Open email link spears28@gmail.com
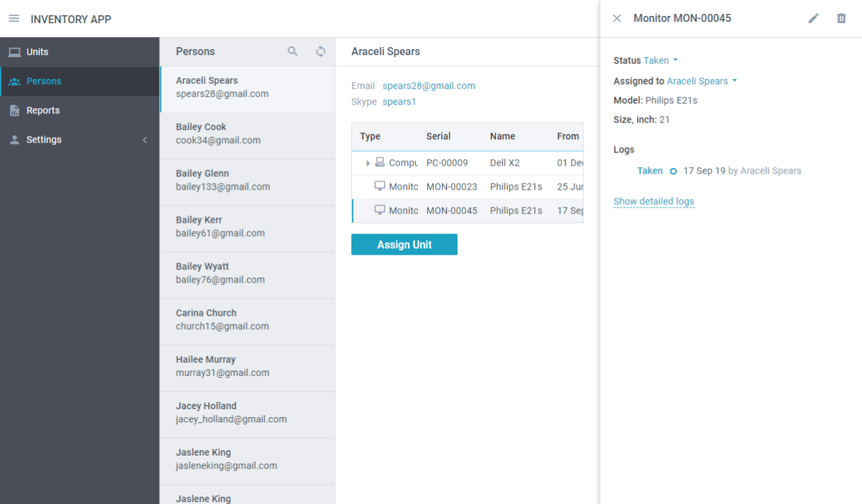This screenshot has height=504, width=862. point(429,86)
